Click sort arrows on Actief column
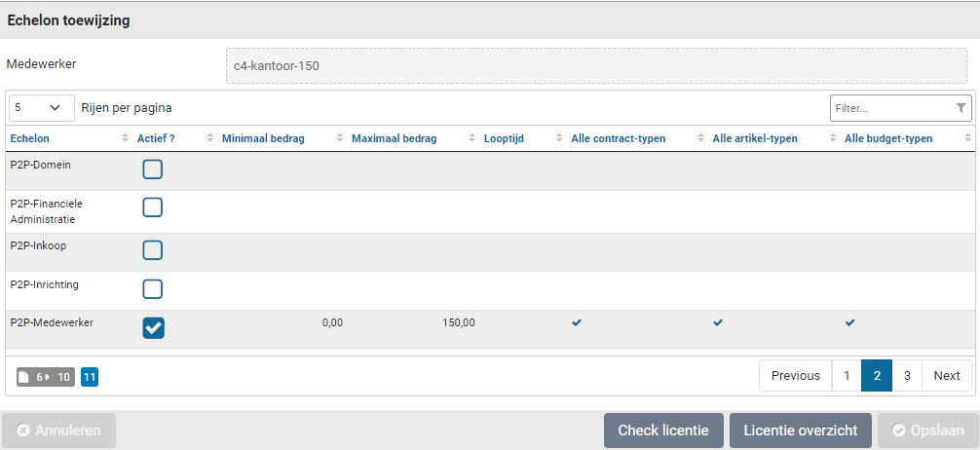The height and width of the screenshot is (450, 980). click(x=210, y=138)
